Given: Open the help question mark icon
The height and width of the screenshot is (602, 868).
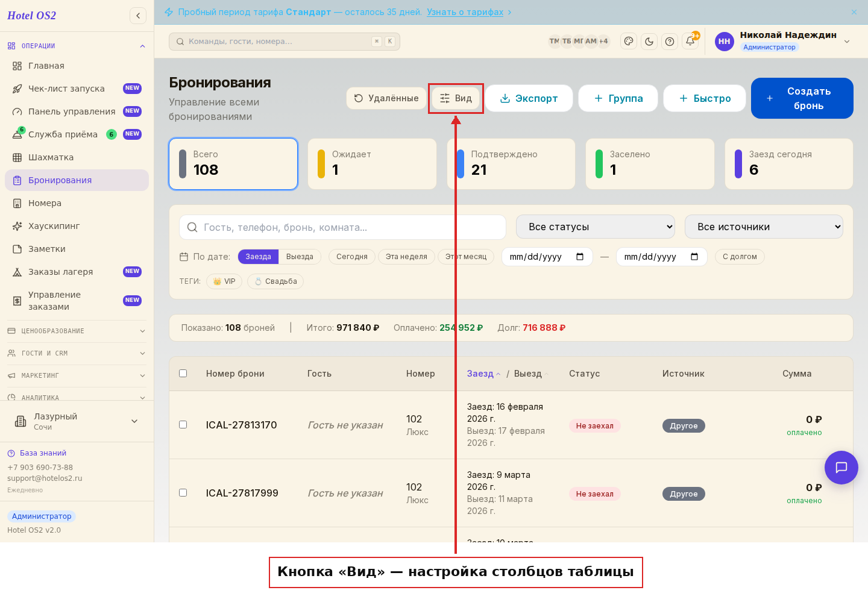Looking at the screenshot, I should click(670, 42).
